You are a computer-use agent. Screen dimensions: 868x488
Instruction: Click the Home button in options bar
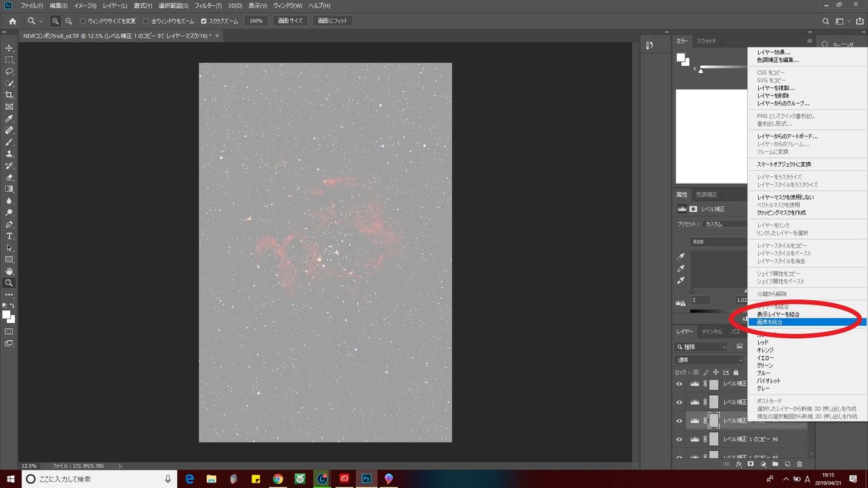[x=12, y=21]
